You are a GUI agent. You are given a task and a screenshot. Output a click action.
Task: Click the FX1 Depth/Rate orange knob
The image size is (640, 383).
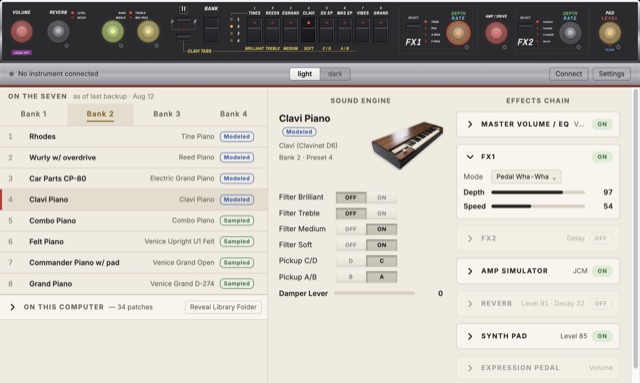(x=458, y=33)
